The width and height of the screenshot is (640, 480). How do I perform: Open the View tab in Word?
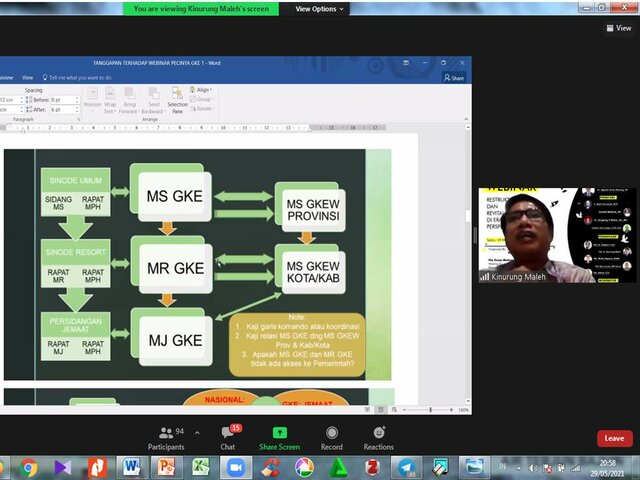[x=27, y=78]
